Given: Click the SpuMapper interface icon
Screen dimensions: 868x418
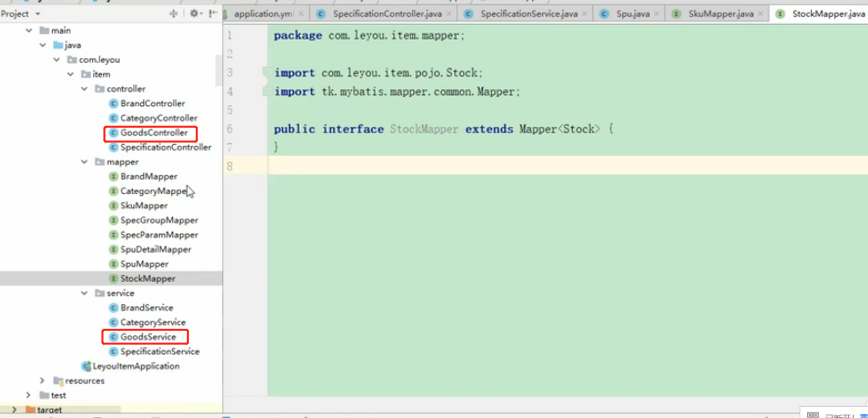Looking at the screenshot, I should click(x=114, y=264).
